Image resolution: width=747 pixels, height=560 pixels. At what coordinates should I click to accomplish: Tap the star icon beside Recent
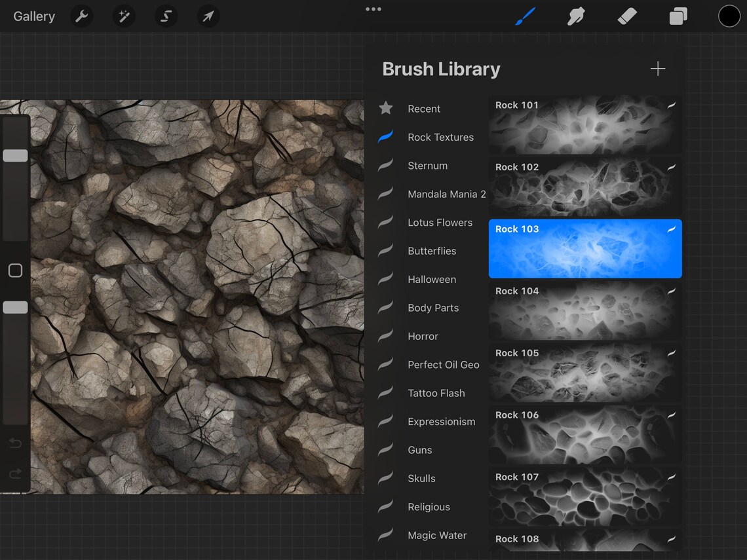pyautogui.click(x=386, y=108)
